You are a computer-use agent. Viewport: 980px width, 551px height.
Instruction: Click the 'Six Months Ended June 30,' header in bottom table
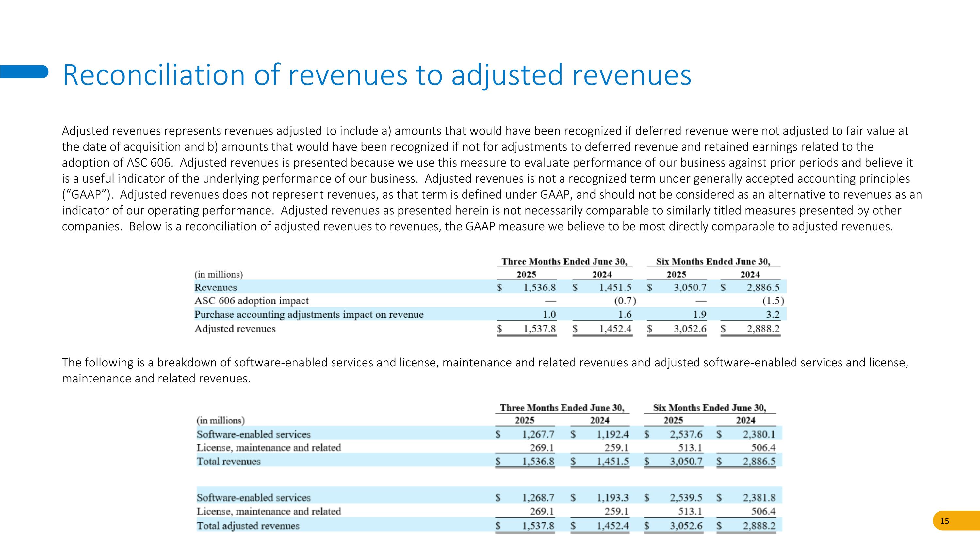[x=710, y=408]
